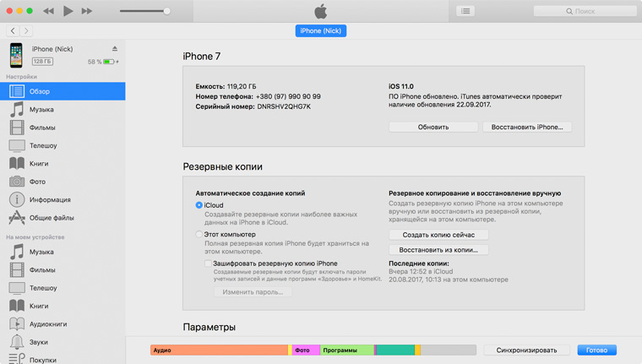Click phone number +380 (97) 990 90 99
642x364 pixels.
pyautogui.click(x=288, y=96)
